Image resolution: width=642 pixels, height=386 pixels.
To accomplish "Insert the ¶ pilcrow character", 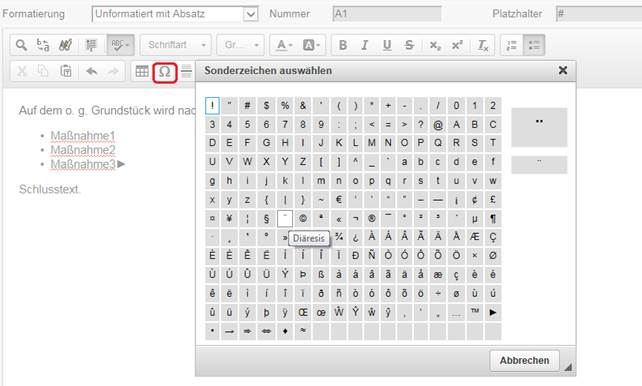I will point(493,219).
